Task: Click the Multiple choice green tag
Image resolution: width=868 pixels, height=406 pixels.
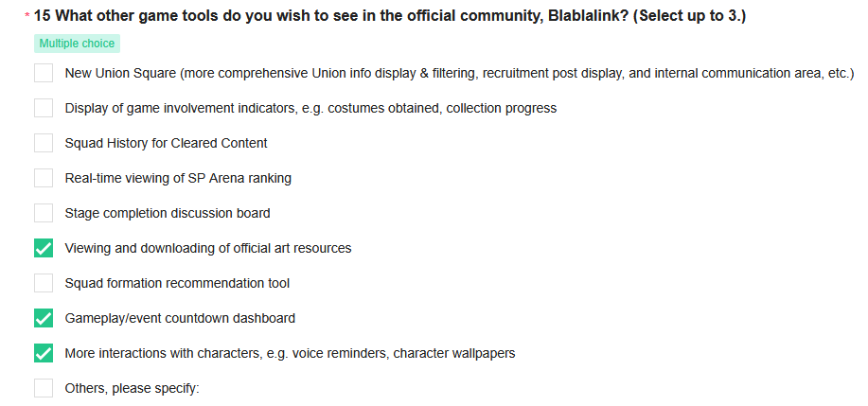Action: click(77, 44)
